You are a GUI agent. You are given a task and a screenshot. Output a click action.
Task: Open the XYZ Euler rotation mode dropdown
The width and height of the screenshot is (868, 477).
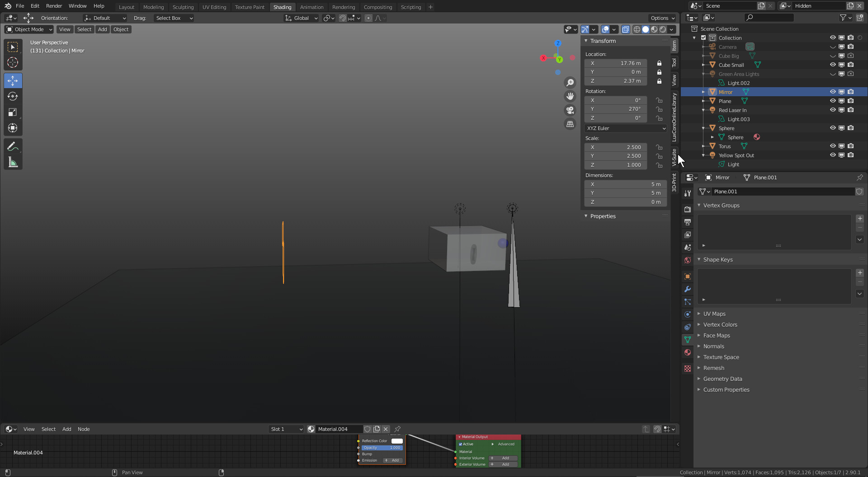click(626, 128)
